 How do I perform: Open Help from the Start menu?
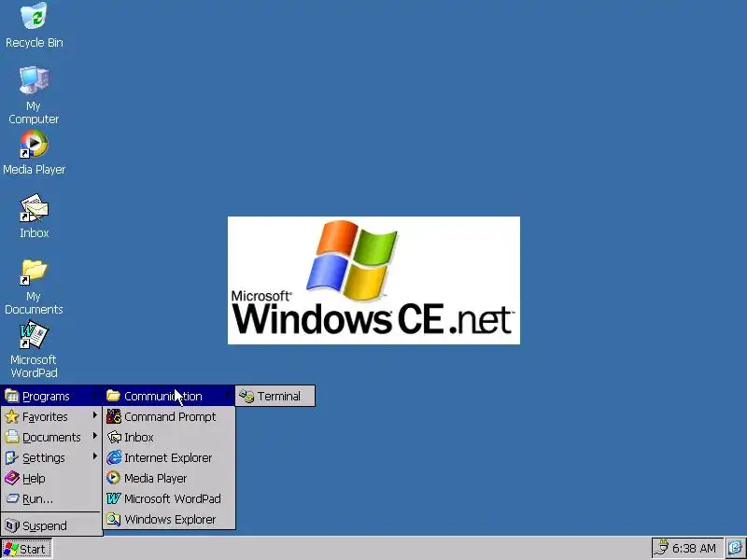(51, 478)
